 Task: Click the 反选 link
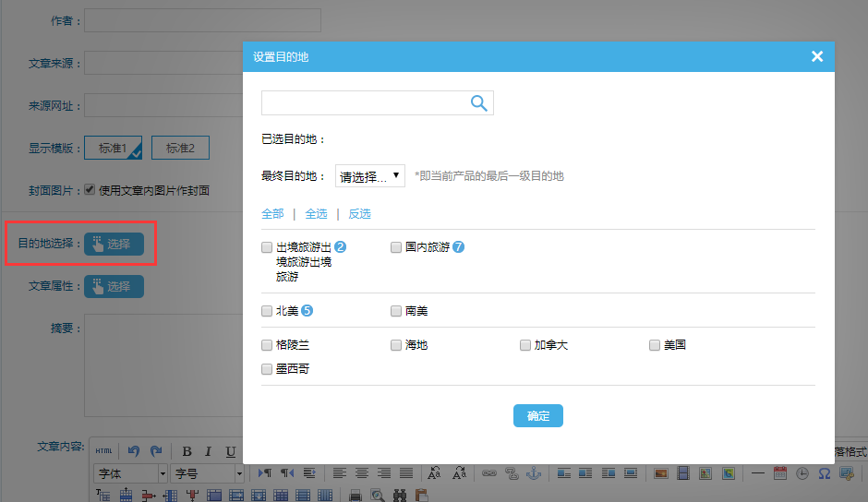(x=359, y=213)
